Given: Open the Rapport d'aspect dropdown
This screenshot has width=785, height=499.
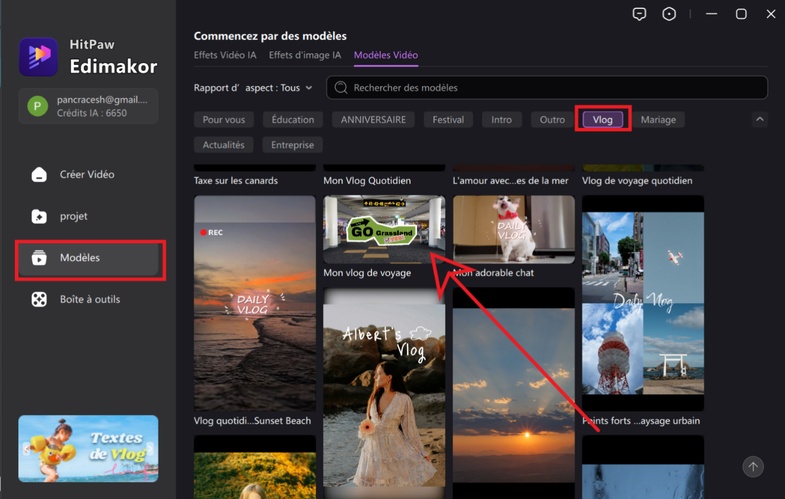Looking at the screenshot, I should (253, 88).
